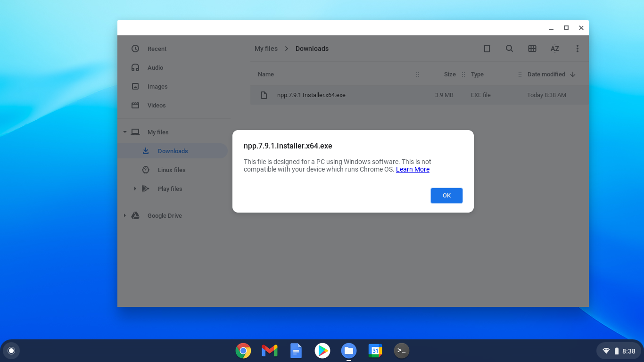
Task: Click the Images picture icon
Action: [135, 86]
